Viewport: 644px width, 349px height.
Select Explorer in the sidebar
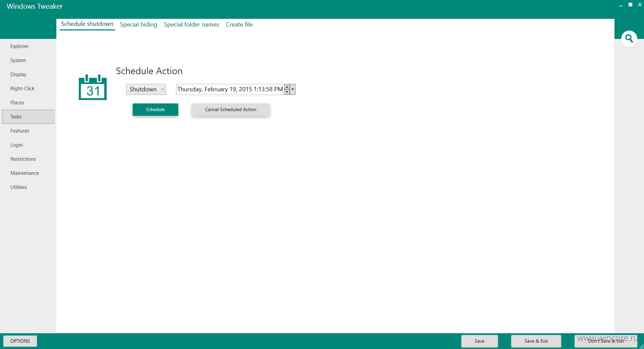click(x=28, y=46)
